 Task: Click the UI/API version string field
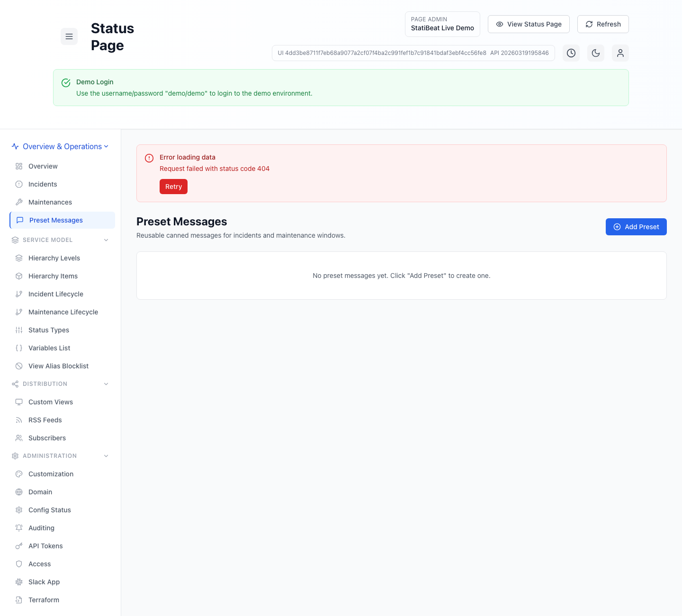[413, 53]
